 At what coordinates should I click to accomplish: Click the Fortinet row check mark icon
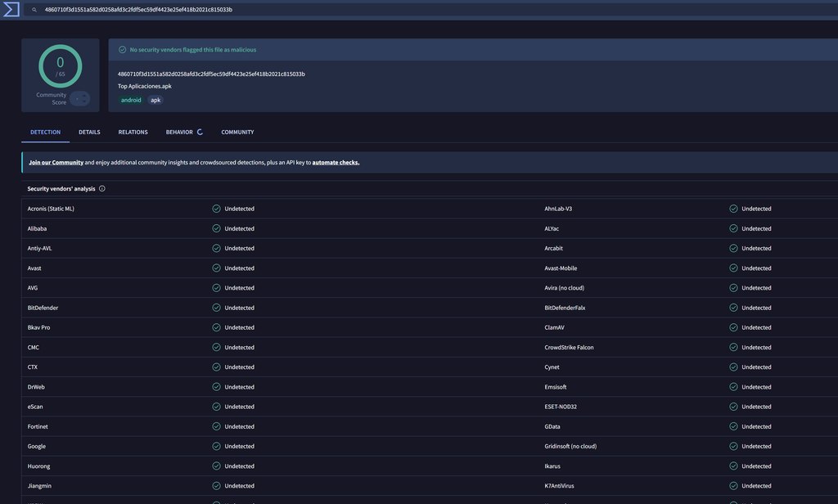216,426
